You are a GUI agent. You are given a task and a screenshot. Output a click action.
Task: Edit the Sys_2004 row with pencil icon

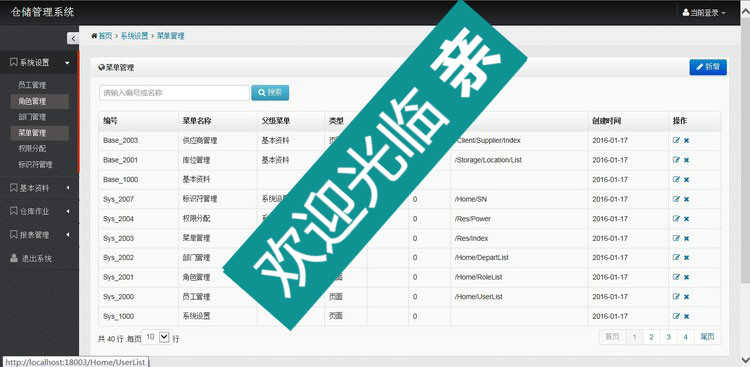click(x=676, y=219)
